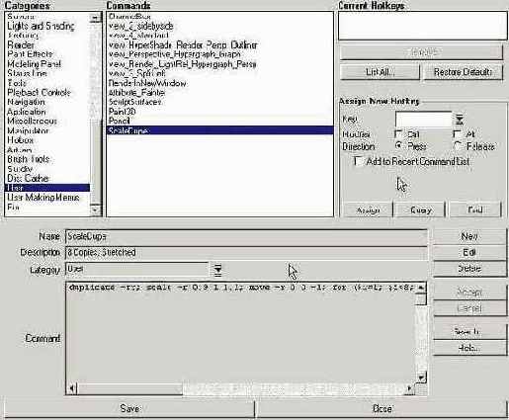Image resolution: width=509 pixels, height=420 pixels.
Task: Select the Release direction radio button
Action: [x=458, y=146]
